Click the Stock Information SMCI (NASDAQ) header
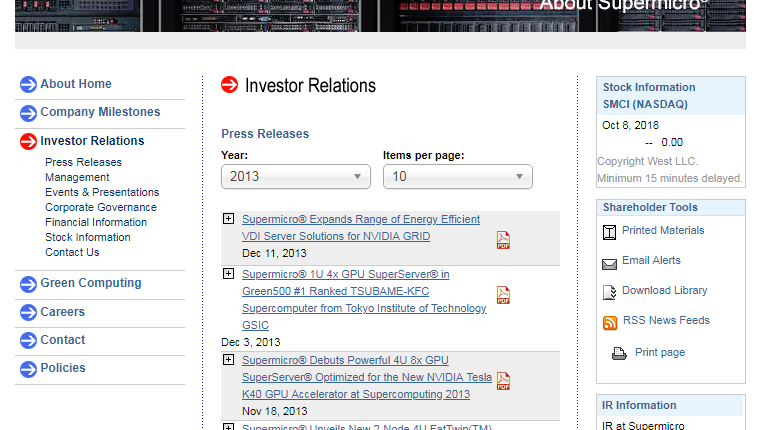Viewport: 759px width, 430px height. tap(670, 96)
